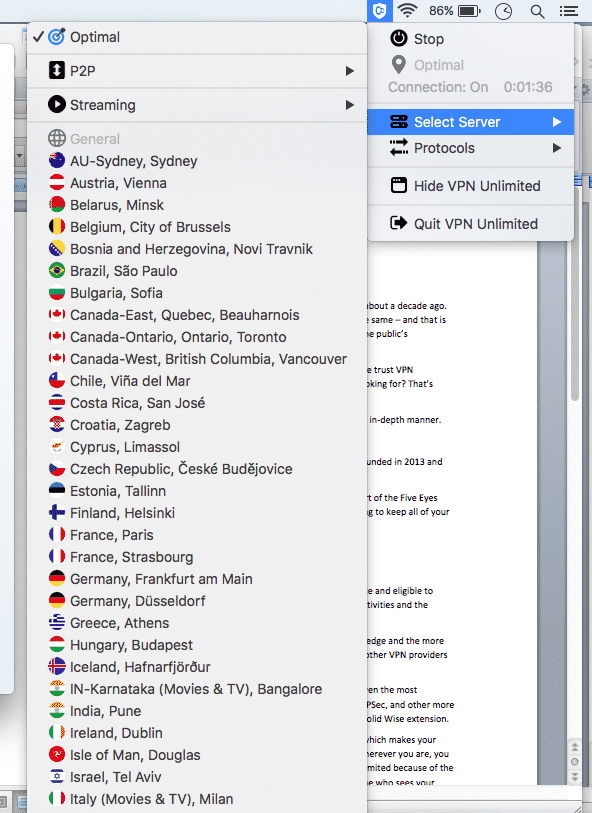Connect to India, Pune server

(x=197, y=710)
